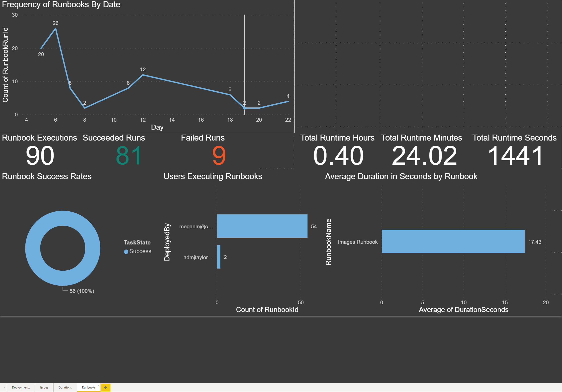Click the Success item in the TaskState legend

[x=140, y=251]
